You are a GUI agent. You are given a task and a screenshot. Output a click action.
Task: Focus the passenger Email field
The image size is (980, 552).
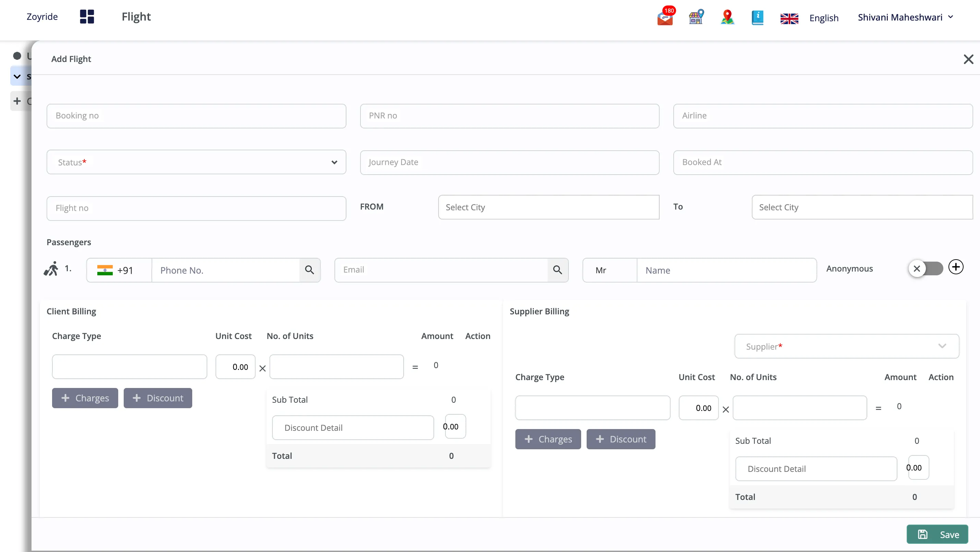tap(441, 270)
